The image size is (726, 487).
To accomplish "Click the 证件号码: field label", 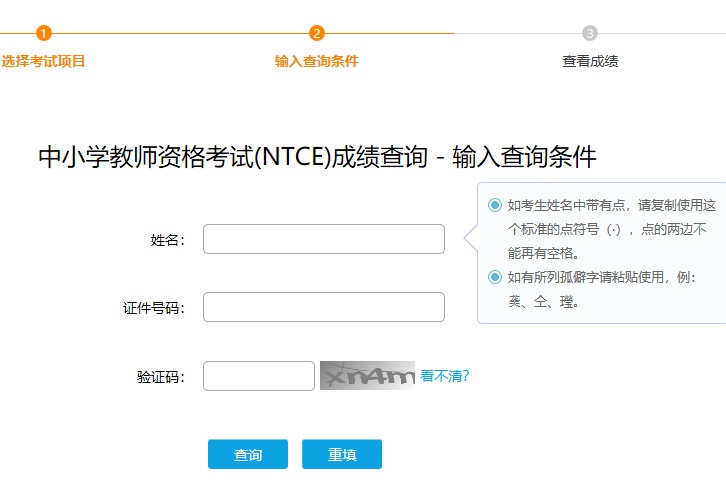I will click(154, 308).
